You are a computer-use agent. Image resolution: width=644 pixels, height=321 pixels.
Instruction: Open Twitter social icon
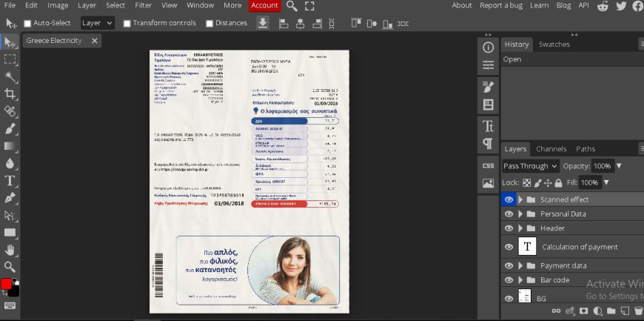pyautogui.click(x=621, y=6)
